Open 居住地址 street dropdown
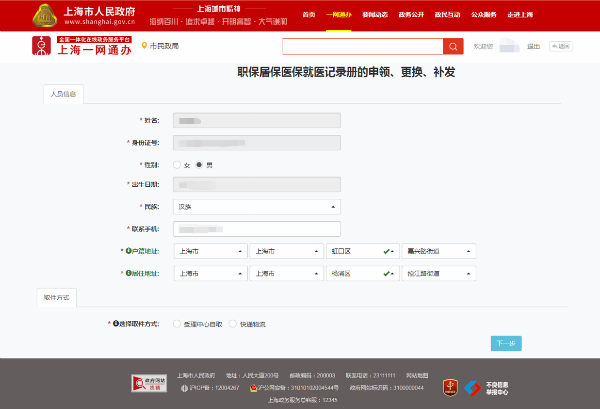The width and height of the screenshot is (600, 409). point(439,274)
